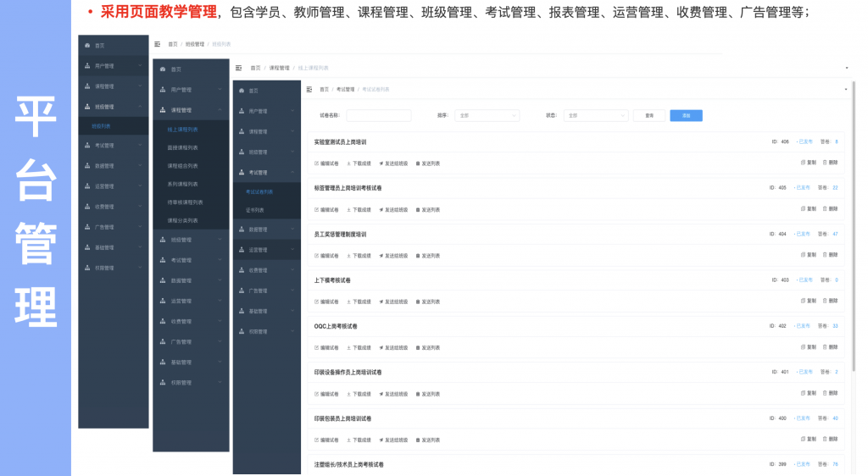Image resolution: width=868 pixels, height=476 pixels.
Task: Click the 班级管理 icon in the middle sidebar
Action: (x=163, y=240)
